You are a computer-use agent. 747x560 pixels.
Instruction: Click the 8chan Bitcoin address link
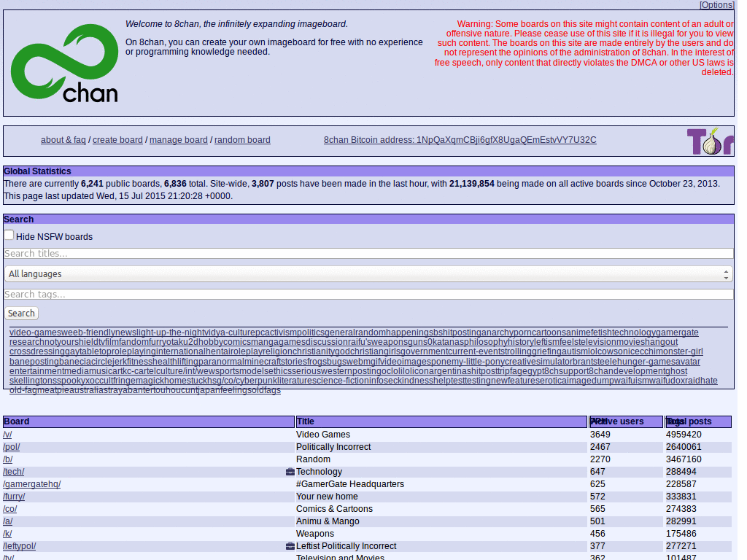click(x=460, y=140)
